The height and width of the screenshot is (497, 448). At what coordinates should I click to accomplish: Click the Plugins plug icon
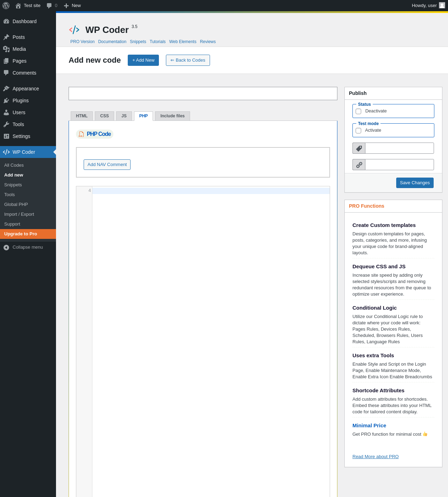[6, 101]
